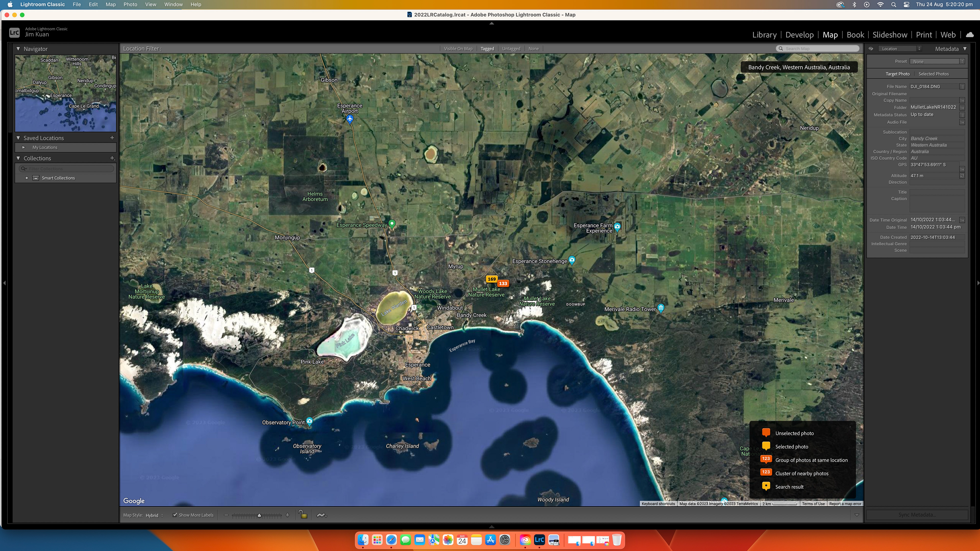Switch to the Web module
Image resolution: width=980 pixels, height=551 pixels.
point(948,35)
